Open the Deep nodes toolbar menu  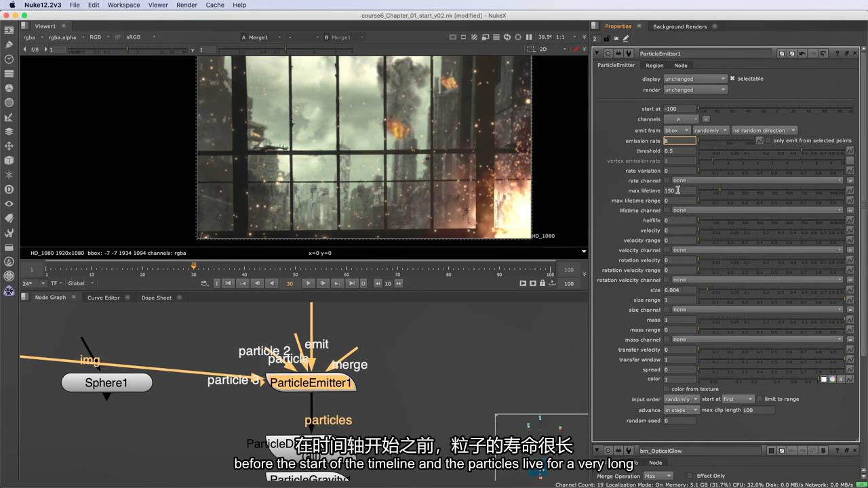click(9, 190)
